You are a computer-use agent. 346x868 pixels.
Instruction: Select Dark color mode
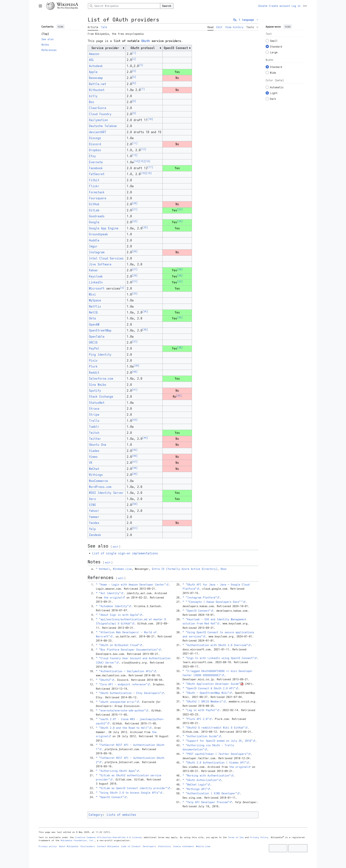tap(267, 99)
